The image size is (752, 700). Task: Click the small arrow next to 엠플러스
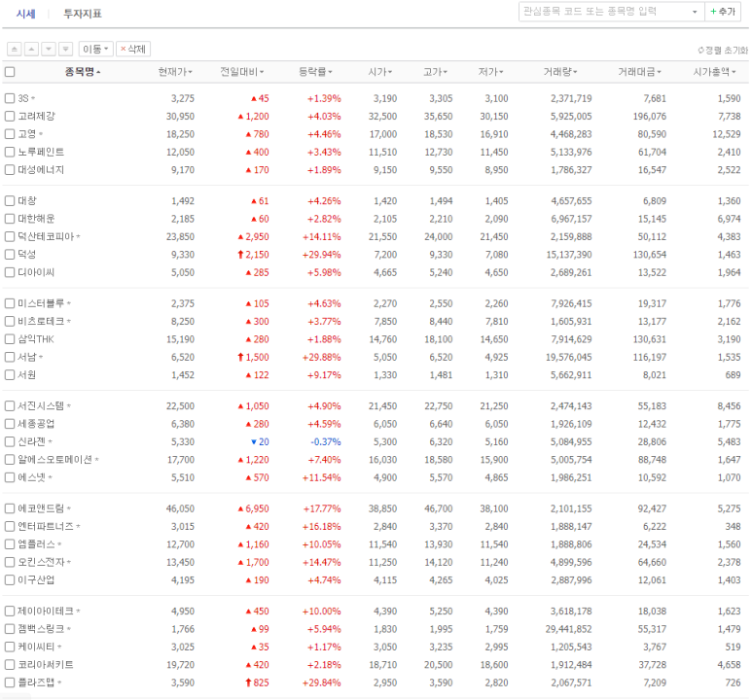[x=59, y=544]
